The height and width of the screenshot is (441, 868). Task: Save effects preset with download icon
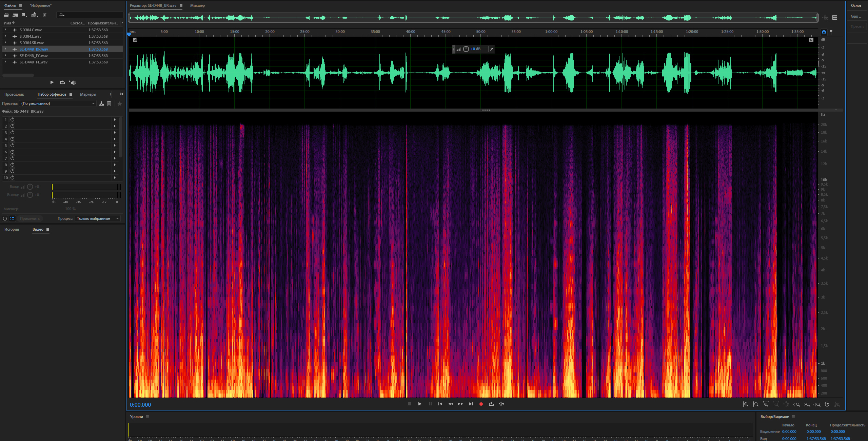point(101,103)
